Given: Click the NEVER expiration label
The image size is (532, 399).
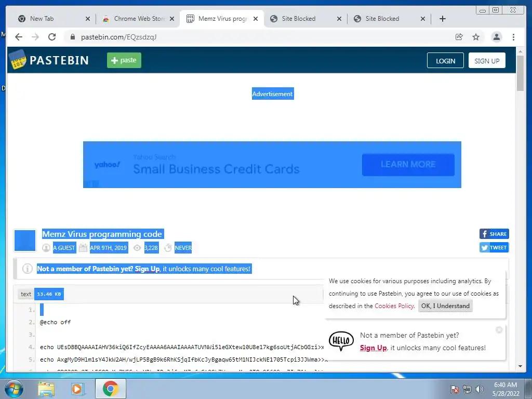Looking at the screenshot, I should 183,248.
